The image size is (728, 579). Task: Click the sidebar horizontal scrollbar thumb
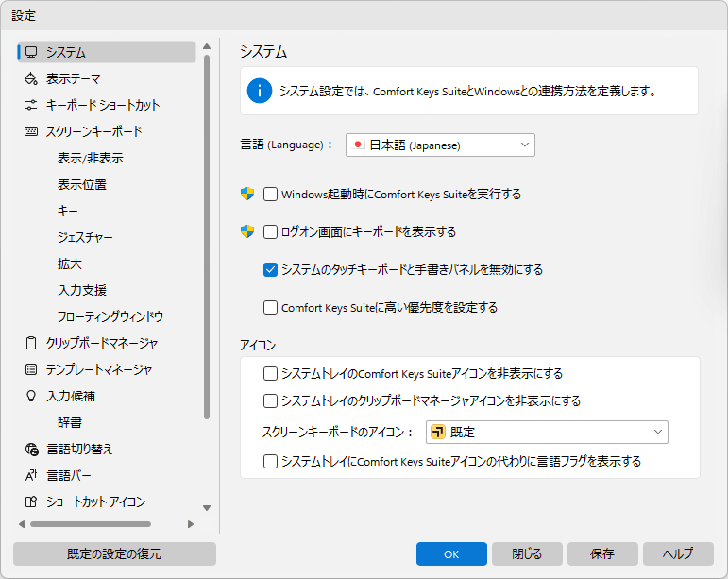[x=91, y=524]
